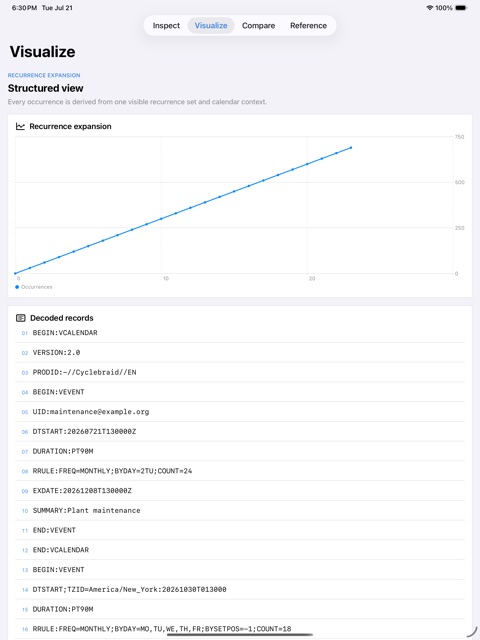Select the END:VCALENDAR line

click(240, 550)
